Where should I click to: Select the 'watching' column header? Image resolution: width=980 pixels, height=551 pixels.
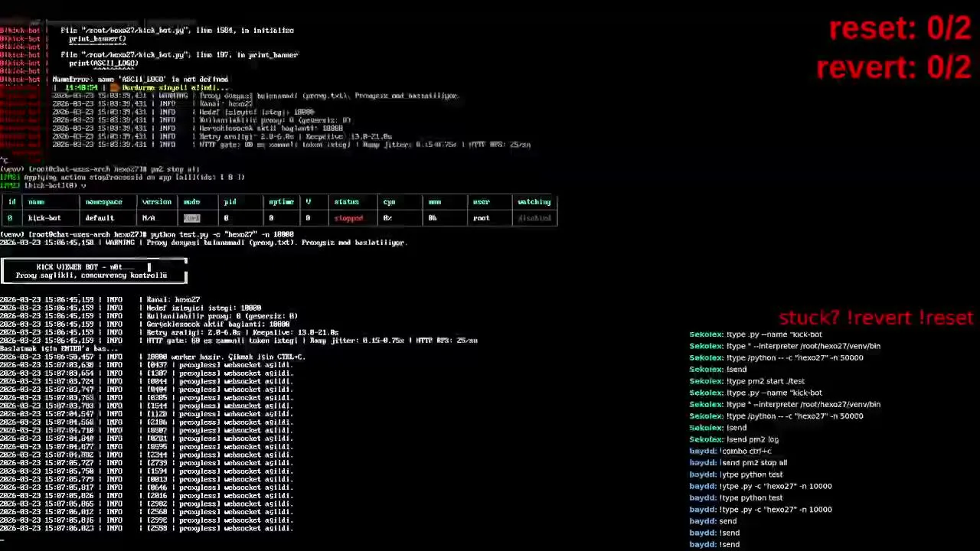click(x=534, y=202)
